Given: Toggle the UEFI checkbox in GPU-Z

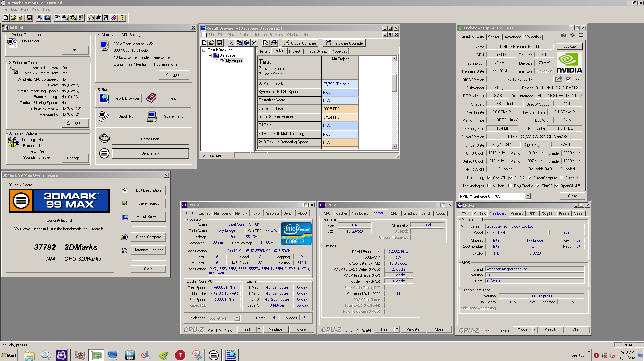Looking at the screenshot, I should click(568, 79).
